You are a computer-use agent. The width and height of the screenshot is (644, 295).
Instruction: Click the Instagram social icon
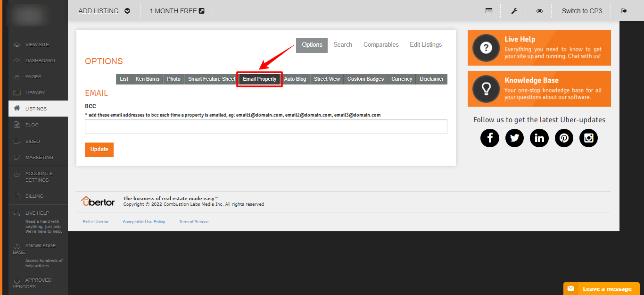click(x=588, y=138)
